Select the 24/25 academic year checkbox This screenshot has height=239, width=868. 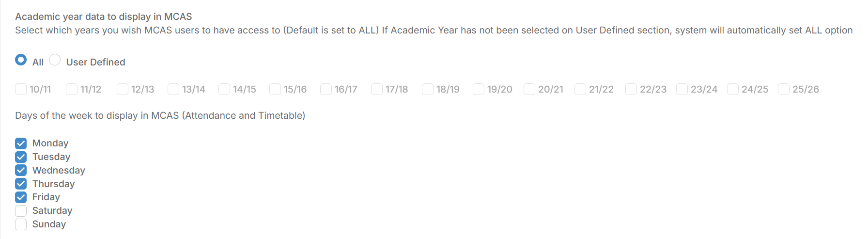point(733,89)
